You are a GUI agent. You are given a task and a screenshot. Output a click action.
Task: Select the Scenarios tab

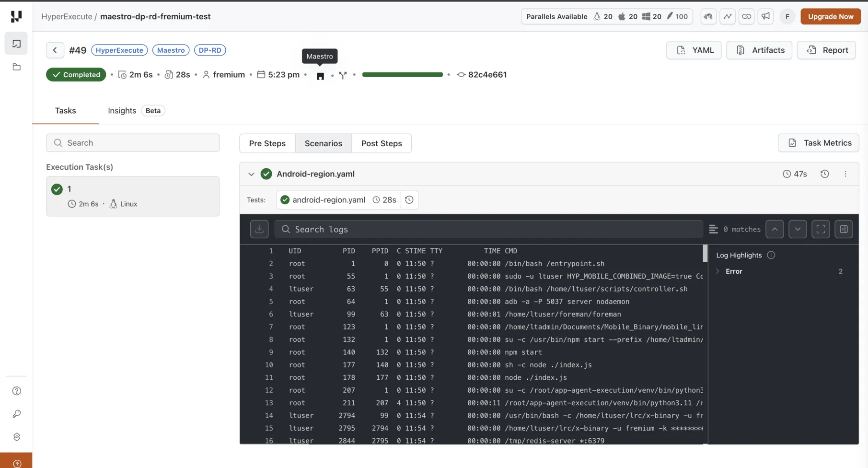point(324,143)
